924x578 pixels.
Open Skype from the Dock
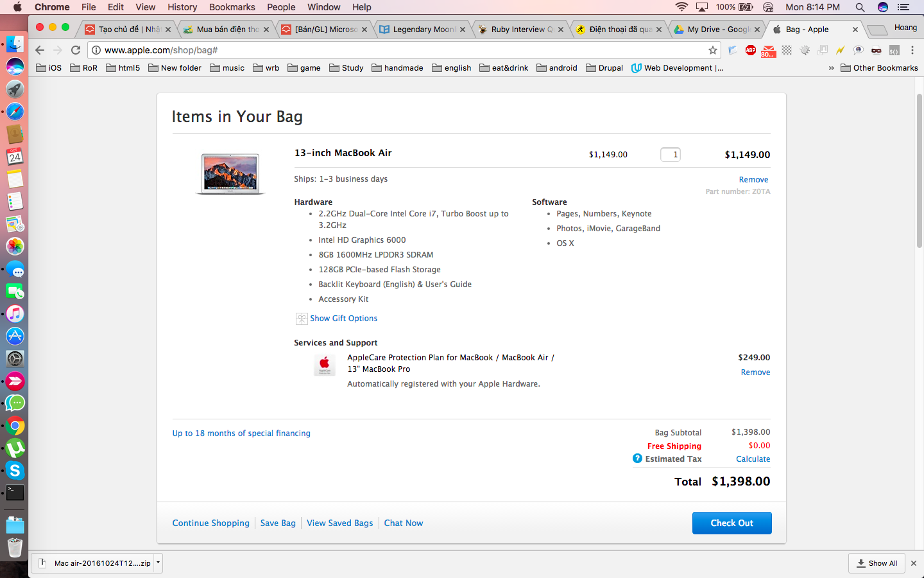point(15,470)
